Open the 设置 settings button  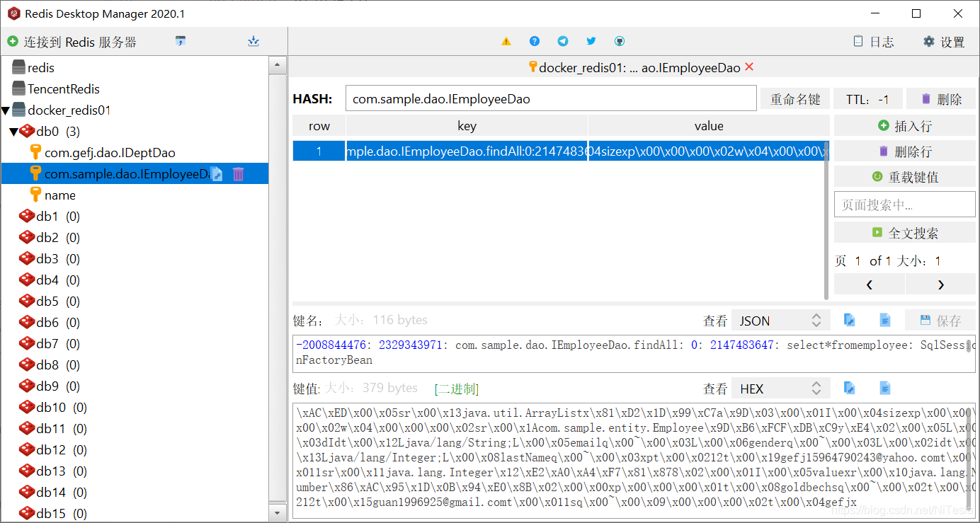pos(944,42)
